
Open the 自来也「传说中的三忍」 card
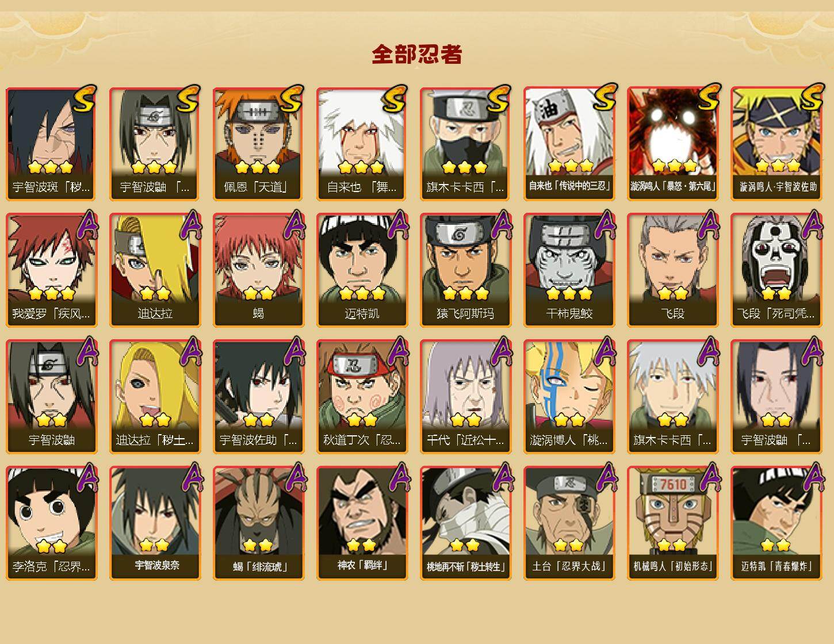[x=569, y=144]
